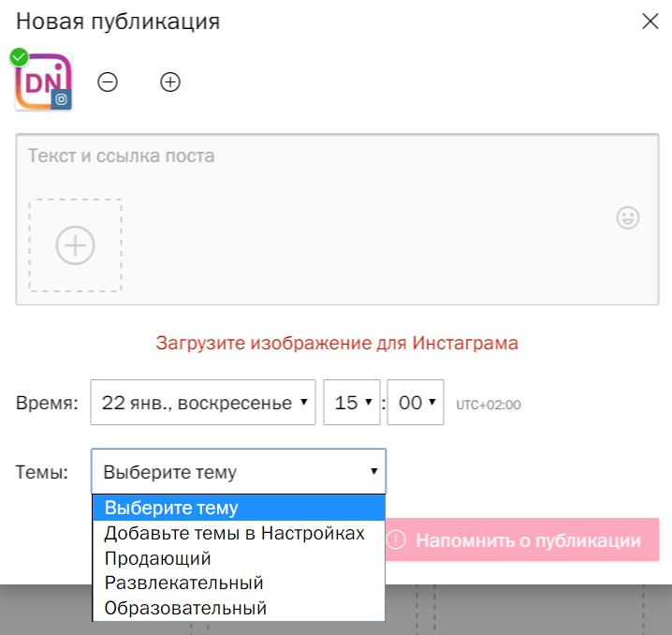Select Выберите тему in the list
The width and height of the screenshot is (672, 635).
239,508
